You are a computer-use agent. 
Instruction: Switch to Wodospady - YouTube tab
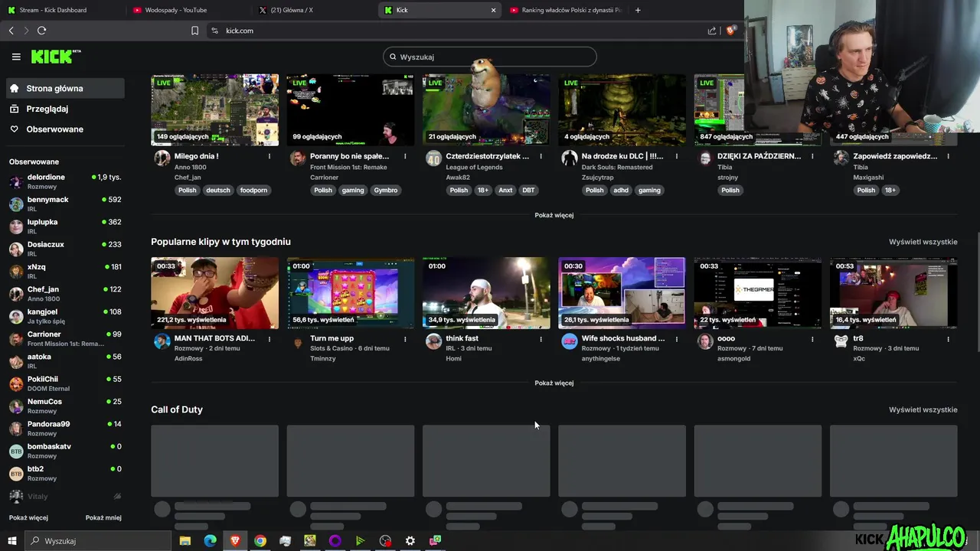(x=188, y=10)
